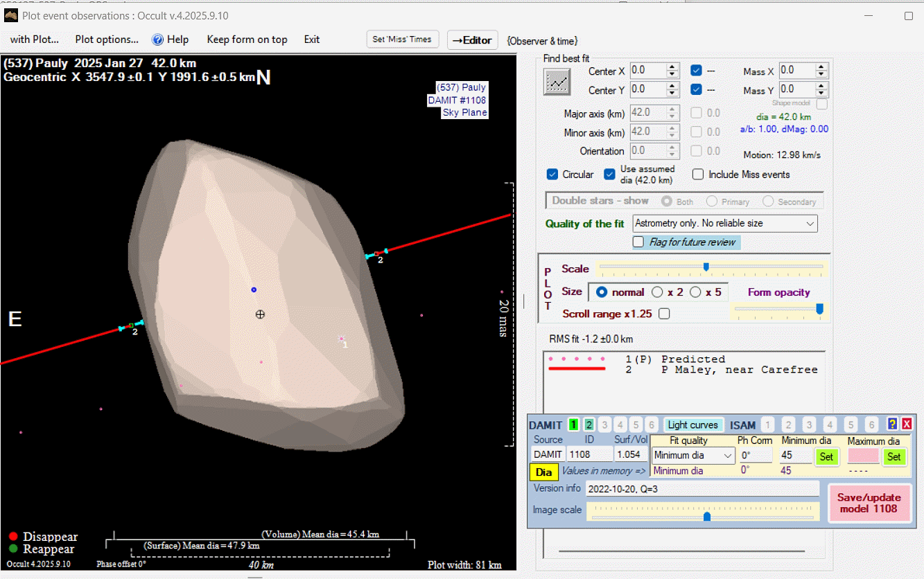
Task: Click the Set 'Miss' Times button
Action: tap(402, 39)
